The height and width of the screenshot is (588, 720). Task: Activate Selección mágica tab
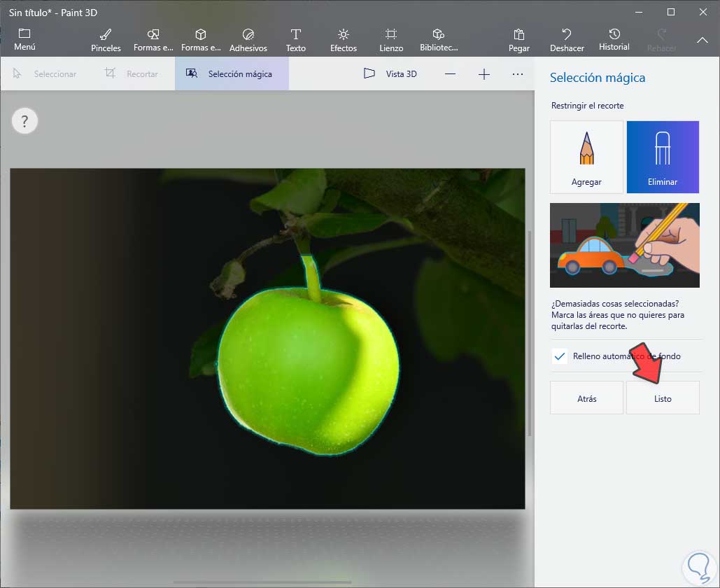(x=232, y=73)
